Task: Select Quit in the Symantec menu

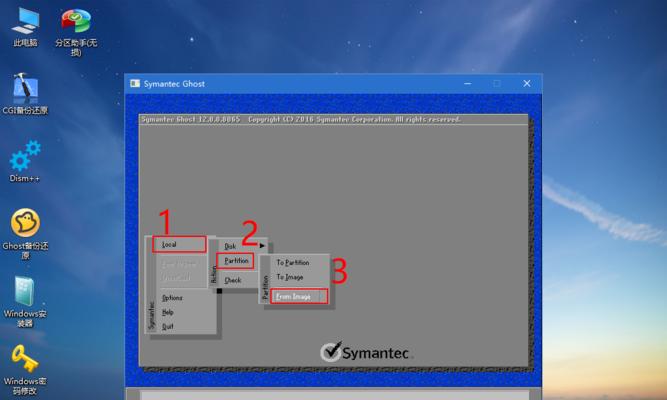Action: click(168, 326)
